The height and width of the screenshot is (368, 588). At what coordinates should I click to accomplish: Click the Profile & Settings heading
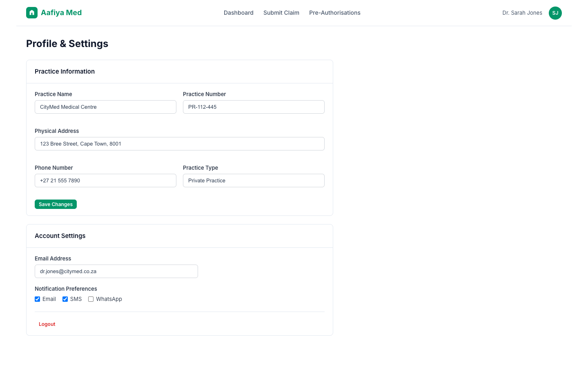(x=67, y=44)
